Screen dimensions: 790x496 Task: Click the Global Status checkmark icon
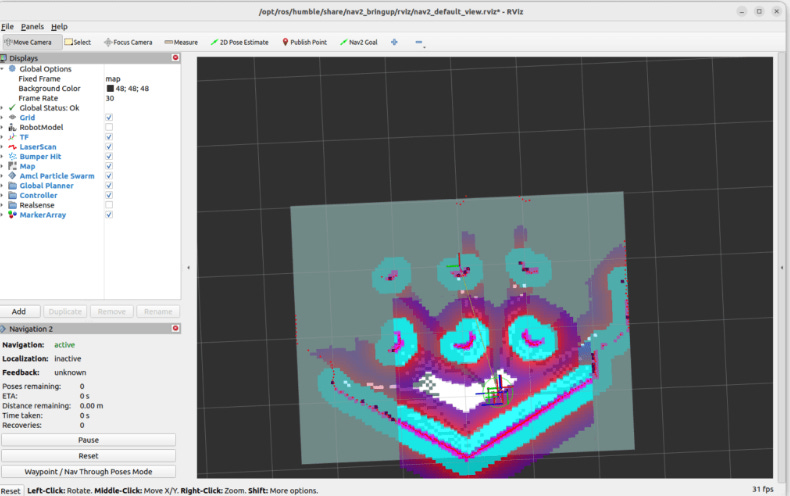(x=13, y=107)
